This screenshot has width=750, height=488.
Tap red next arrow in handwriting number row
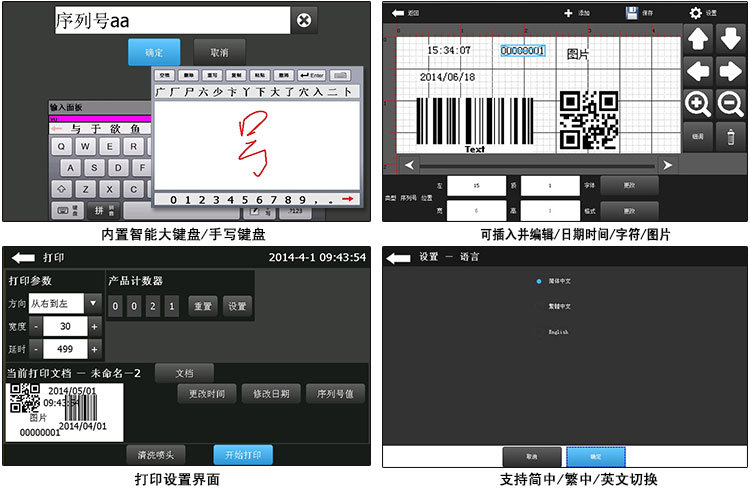(x=348, y=199)
